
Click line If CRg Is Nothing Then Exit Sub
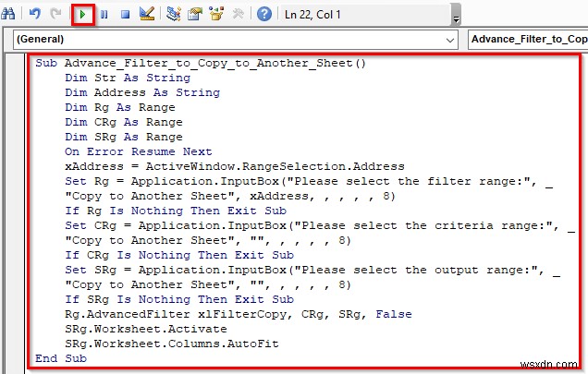pos(179,255)
